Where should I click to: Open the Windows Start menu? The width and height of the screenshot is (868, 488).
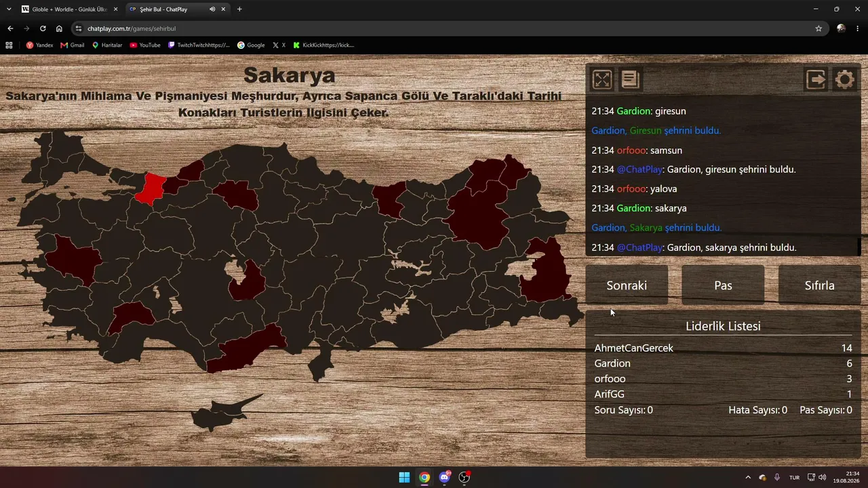404,477
